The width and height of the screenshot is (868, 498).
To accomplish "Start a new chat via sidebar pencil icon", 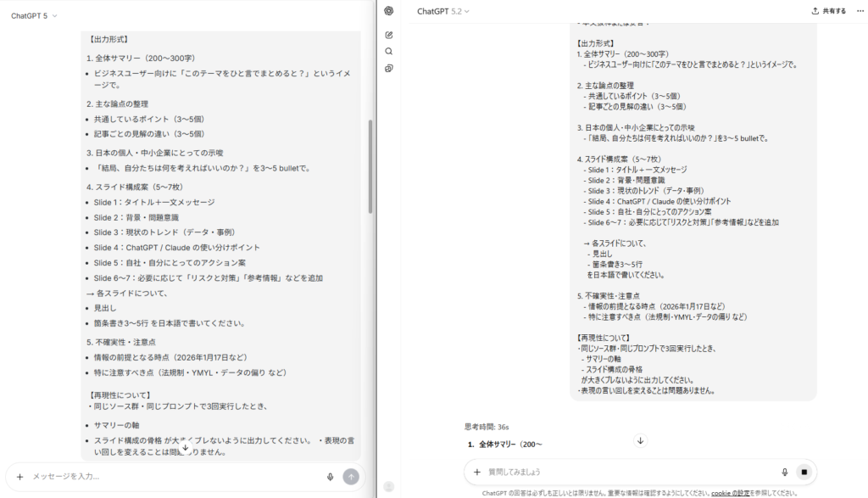I will pyautogui.click(x=388, y=35).
